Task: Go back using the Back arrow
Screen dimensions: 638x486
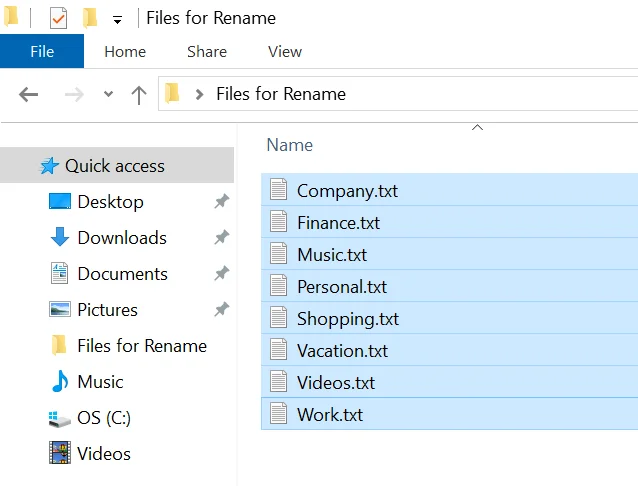Action: 28,95
